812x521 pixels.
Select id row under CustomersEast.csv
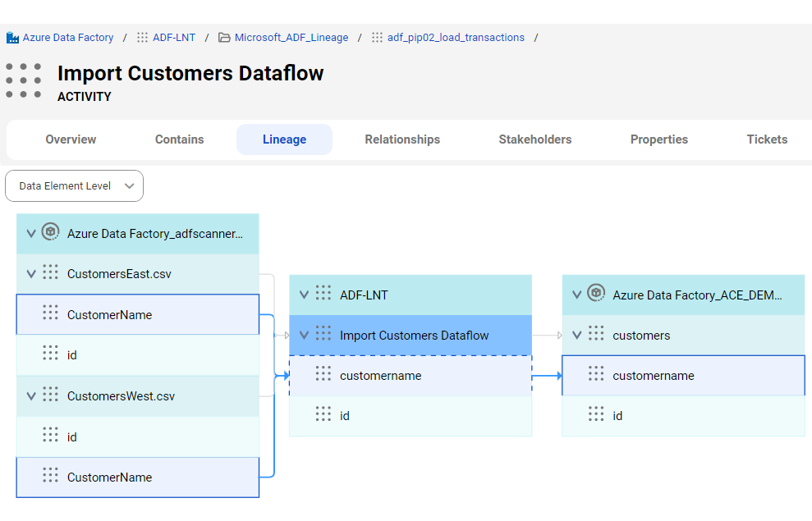coord(138,355)
